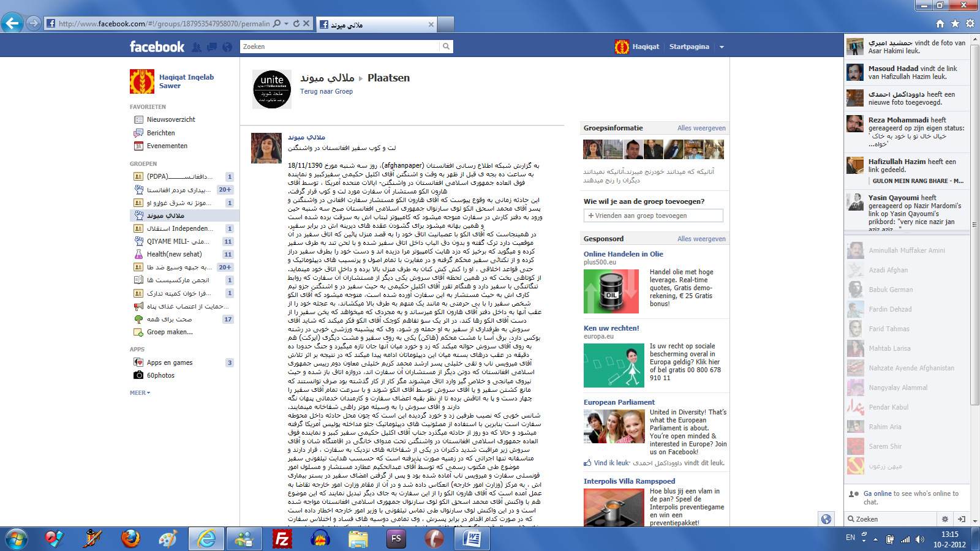Open the Paint icon on taskbar
The height and width of the screenshot is (551, 980).
pyautogui.click(x=168, y=539)
